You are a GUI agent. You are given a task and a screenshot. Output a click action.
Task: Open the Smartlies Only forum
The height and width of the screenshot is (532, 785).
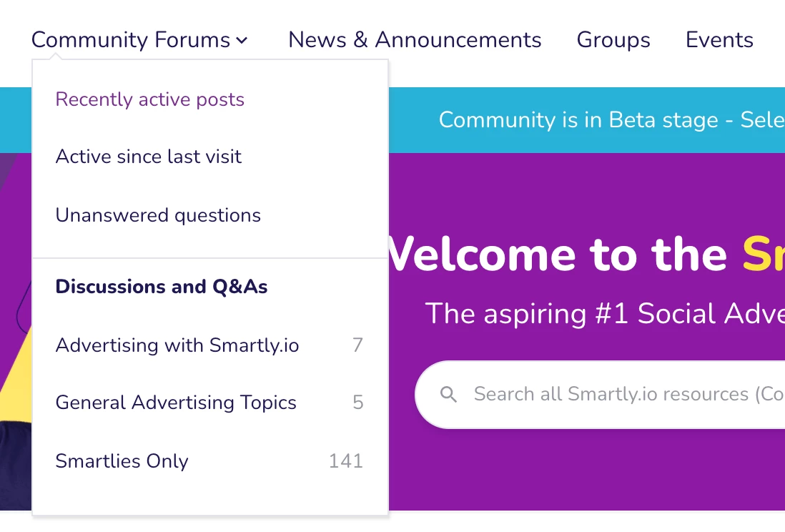[122, 461]
